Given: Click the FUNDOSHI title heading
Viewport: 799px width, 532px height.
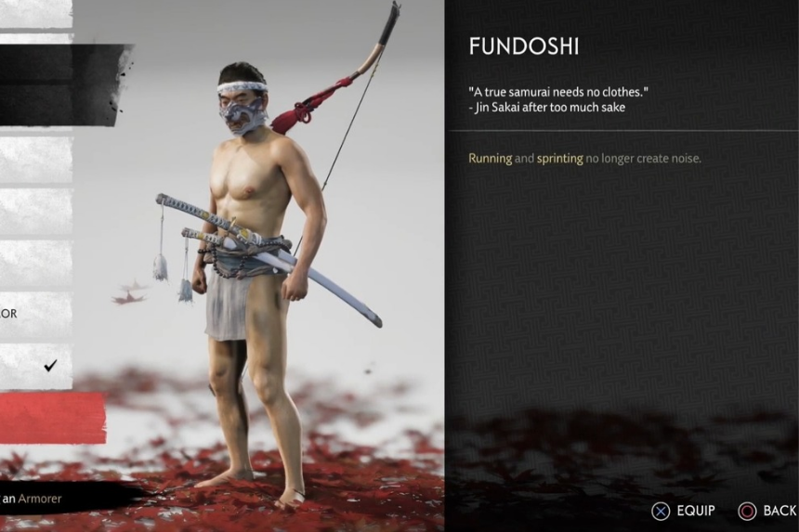Looking at the screenshot, I should pos(524,46).
